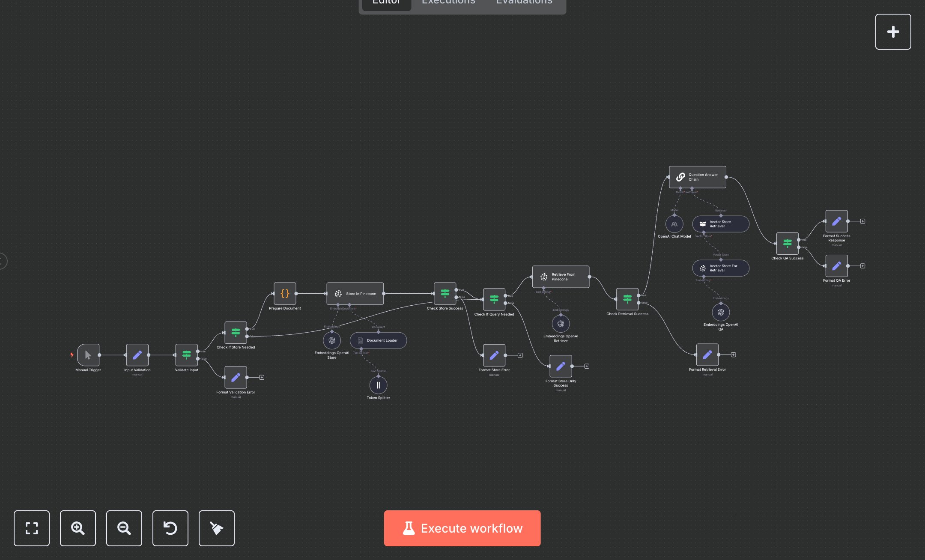Click the Document Loader node
Image resolution: width=925 pixels, height=560 pixels.
(x=378, y=340)
